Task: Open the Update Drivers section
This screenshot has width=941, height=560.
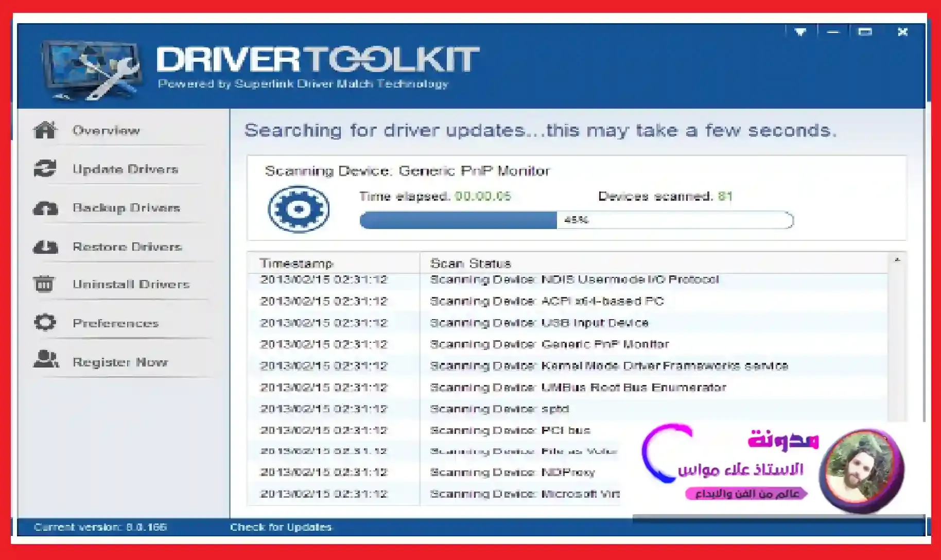Action: tap(125, 169)
